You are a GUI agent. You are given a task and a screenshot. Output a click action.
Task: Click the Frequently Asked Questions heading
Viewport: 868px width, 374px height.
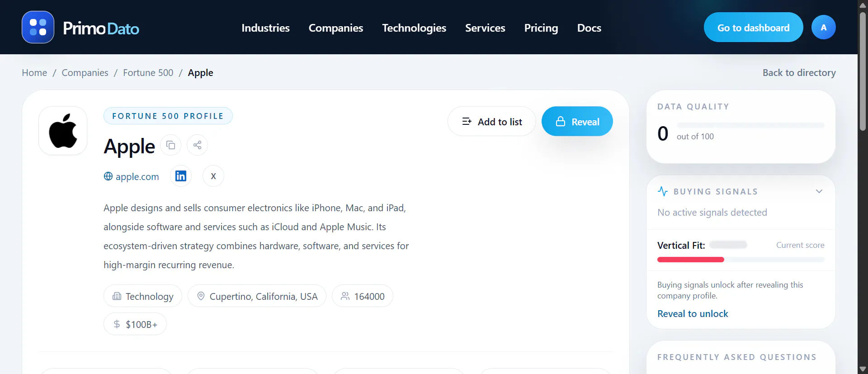pos(736,357)
